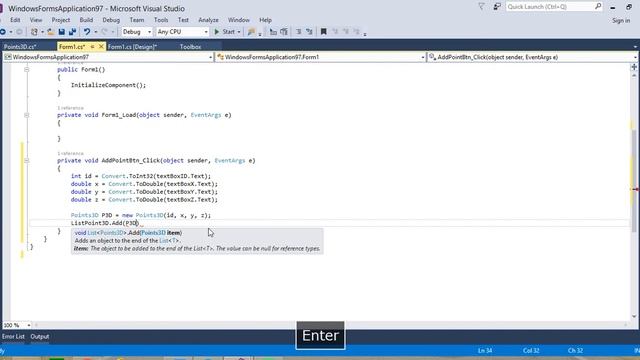Open the active files list dropdown
This screenshot has height=360, width=640.
tap(635, 47)
